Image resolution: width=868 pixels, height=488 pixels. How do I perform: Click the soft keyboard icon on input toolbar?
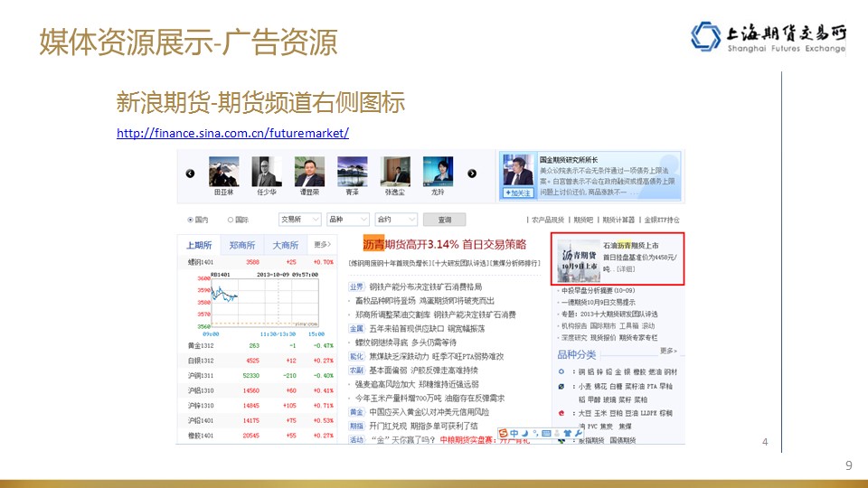[x=546, y=433]
